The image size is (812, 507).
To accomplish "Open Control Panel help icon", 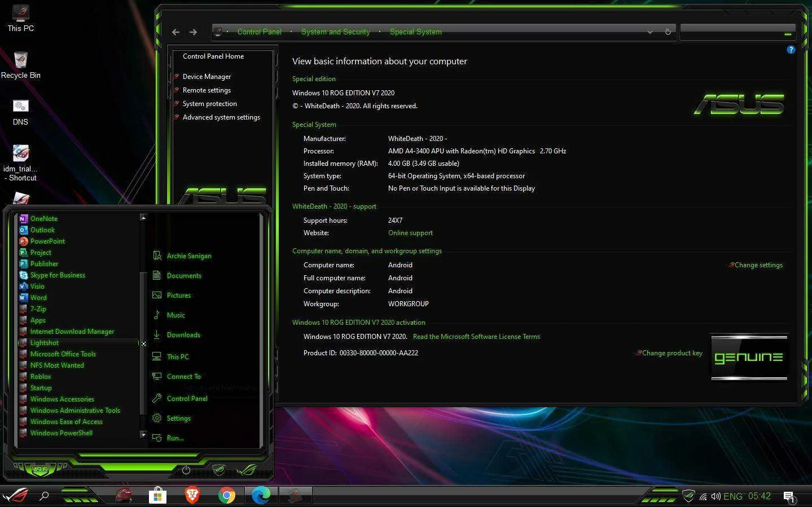I will click(791, 50).
